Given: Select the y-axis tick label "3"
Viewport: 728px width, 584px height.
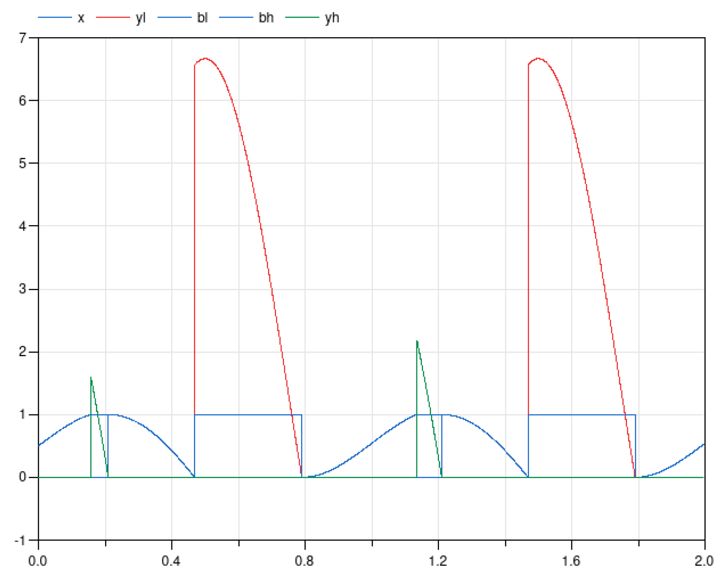Looking at the screenshot, I should tap(22, 289).
